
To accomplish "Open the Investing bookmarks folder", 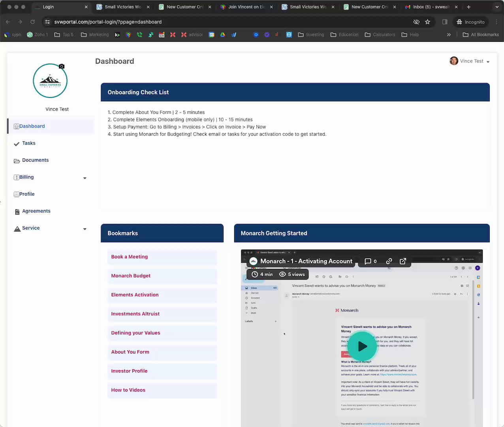I will 311,35.
